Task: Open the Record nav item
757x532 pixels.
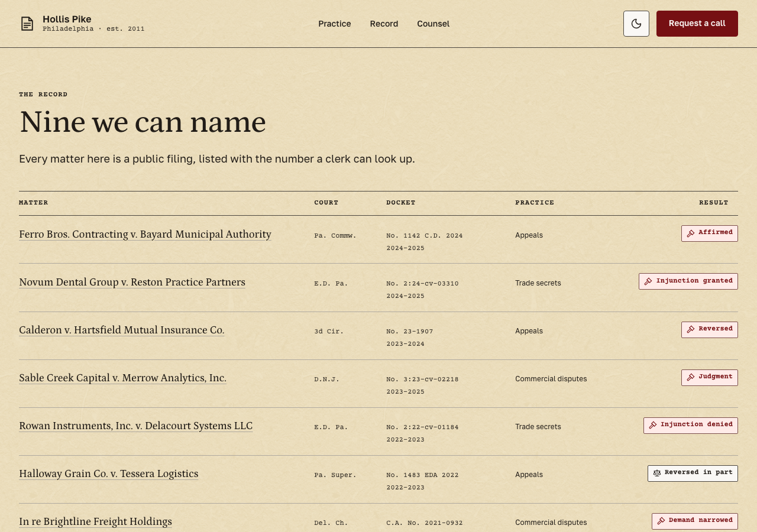Action: [384, 24]
